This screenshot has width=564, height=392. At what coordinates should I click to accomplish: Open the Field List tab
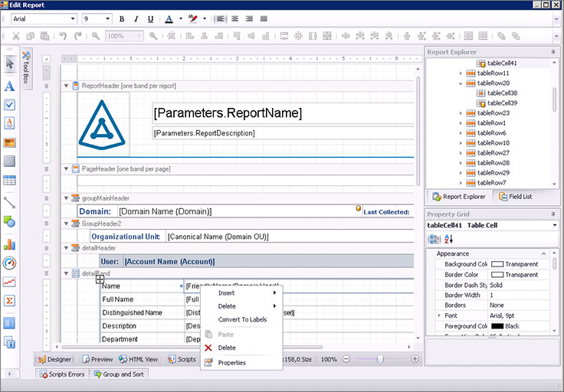(516, 197)
